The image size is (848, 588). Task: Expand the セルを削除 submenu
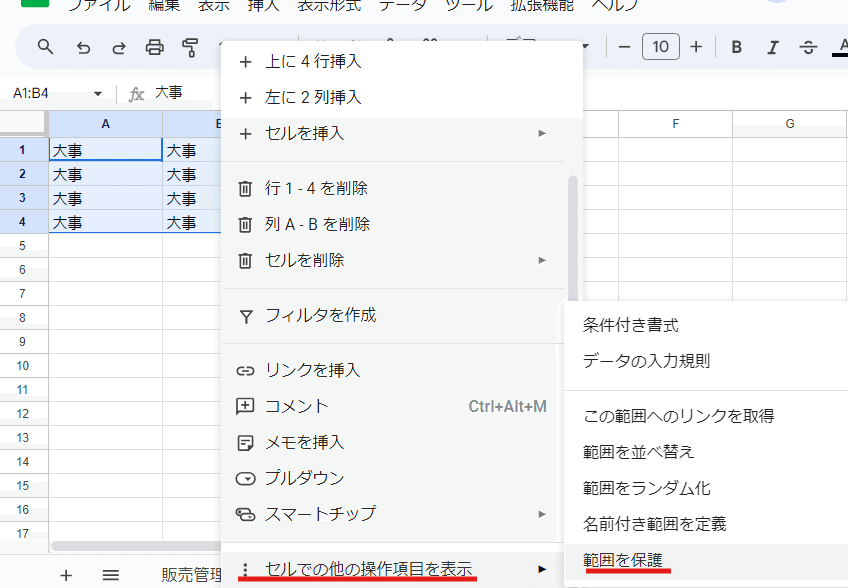point(395,260)
